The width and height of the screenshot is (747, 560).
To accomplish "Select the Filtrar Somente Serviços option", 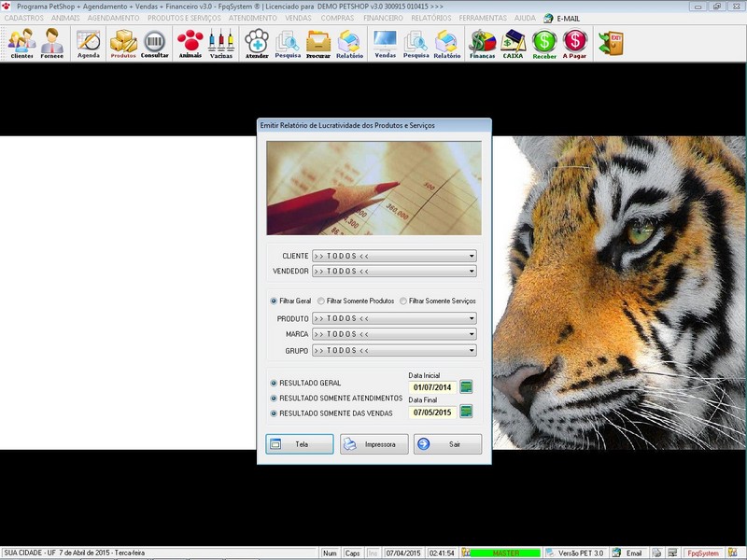I will (x=403, y=301).
